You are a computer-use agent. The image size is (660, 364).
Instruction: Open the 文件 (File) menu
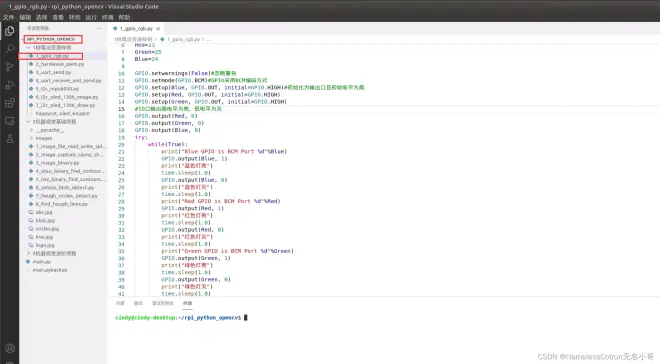coord(8,17)
